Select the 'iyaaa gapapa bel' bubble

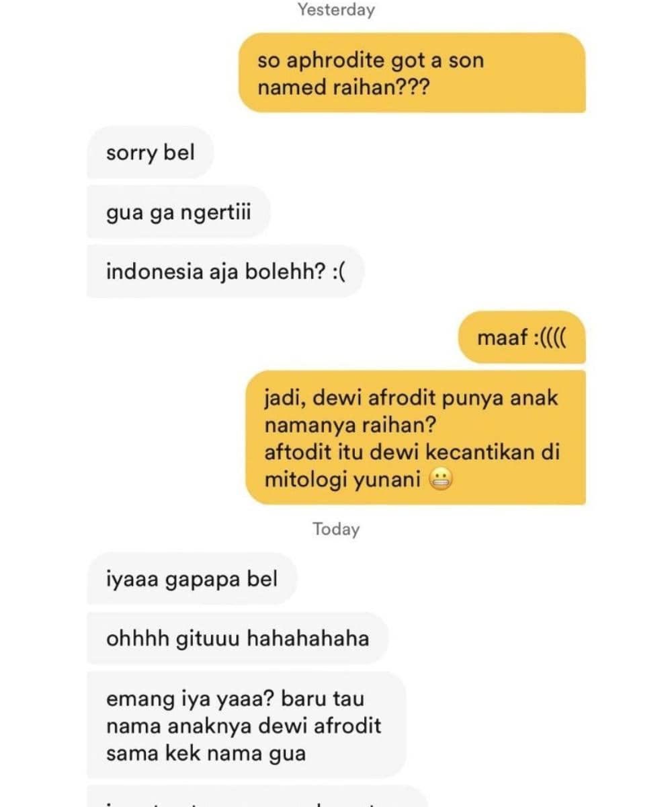[x=192, y=578]
